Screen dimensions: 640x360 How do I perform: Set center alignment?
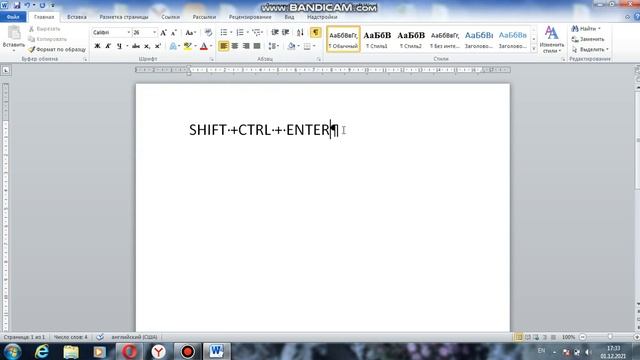click(x=235, y=46)
